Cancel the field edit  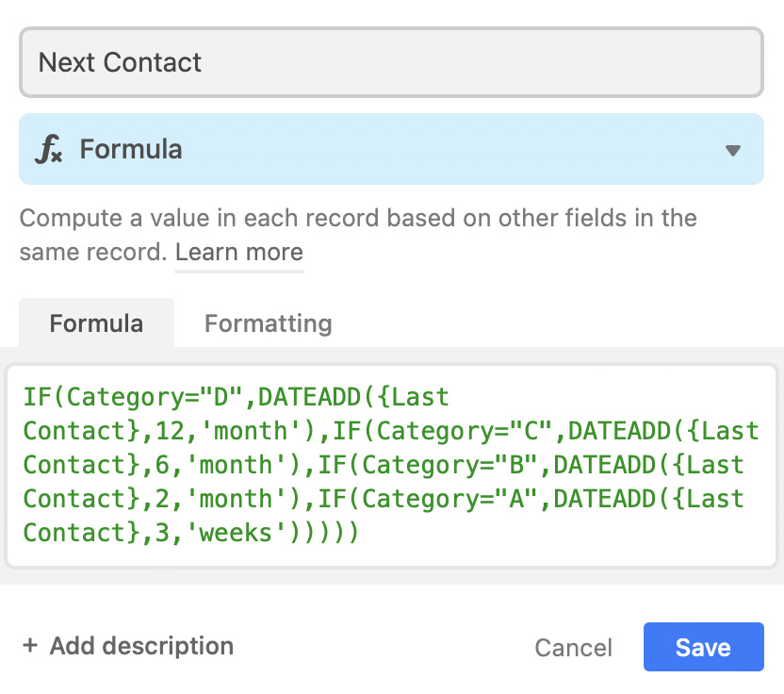pos(573,648)
